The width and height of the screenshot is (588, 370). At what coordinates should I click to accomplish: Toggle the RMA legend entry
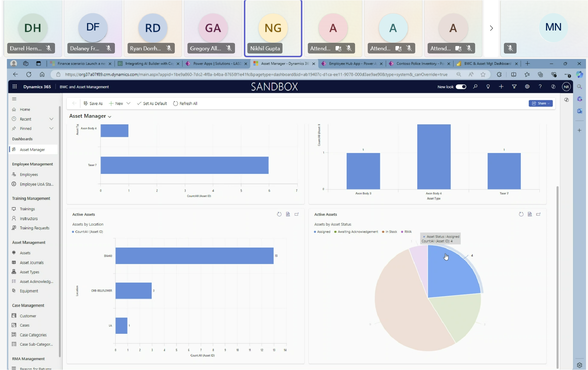pos(406,232)
